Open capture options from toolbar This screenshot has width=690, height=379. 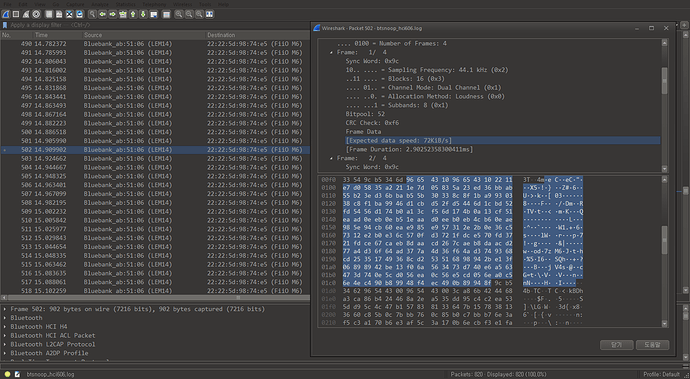36,14
